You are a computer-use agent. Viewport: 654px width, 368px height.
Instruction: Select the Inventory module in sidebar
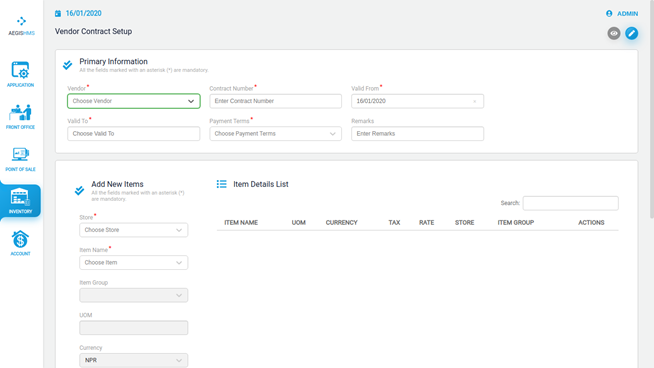click(x=20, y=201)
